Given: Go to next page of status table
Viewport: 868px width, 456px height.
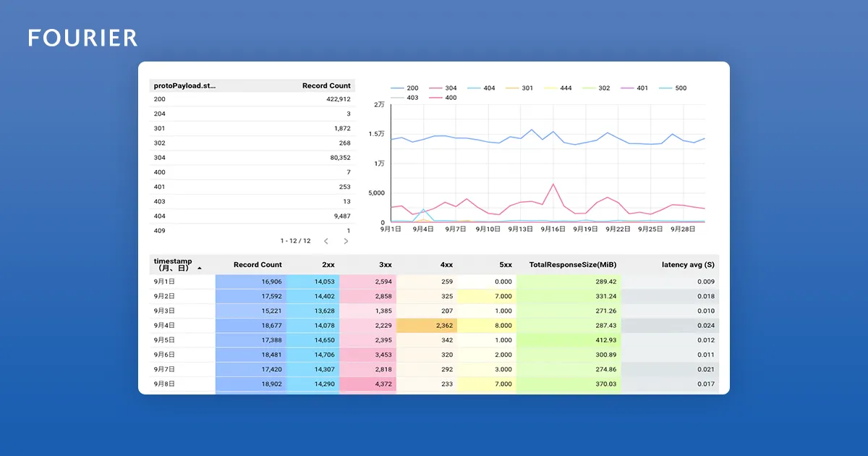Looking at the screenshot, I should [346, 241].
